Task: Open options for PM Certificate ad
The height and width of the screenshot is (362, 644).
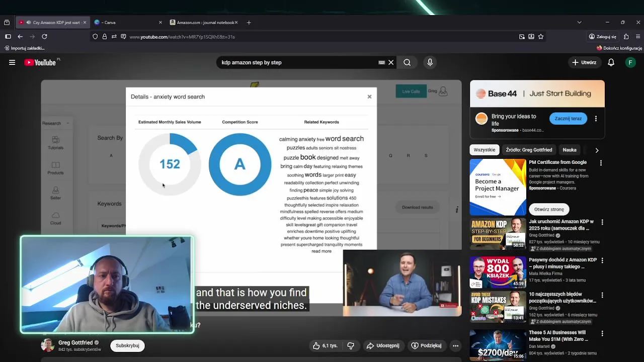Action: 601,163
